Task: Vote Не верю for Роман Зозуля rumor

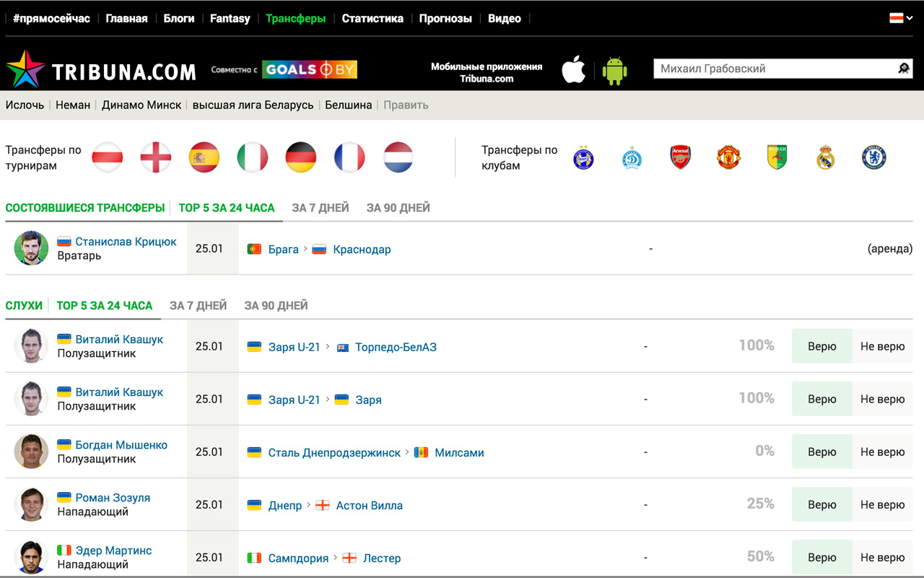Action: 883,504
